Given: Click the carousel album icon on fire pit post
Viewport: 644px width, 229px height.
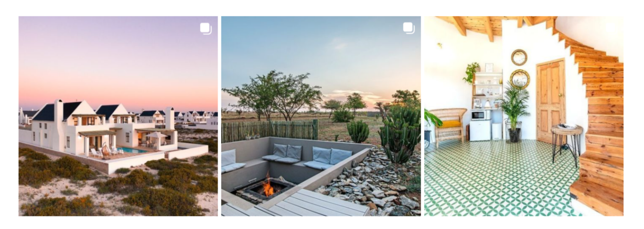Looking at the screenshot, I should [x=409, y=28].
